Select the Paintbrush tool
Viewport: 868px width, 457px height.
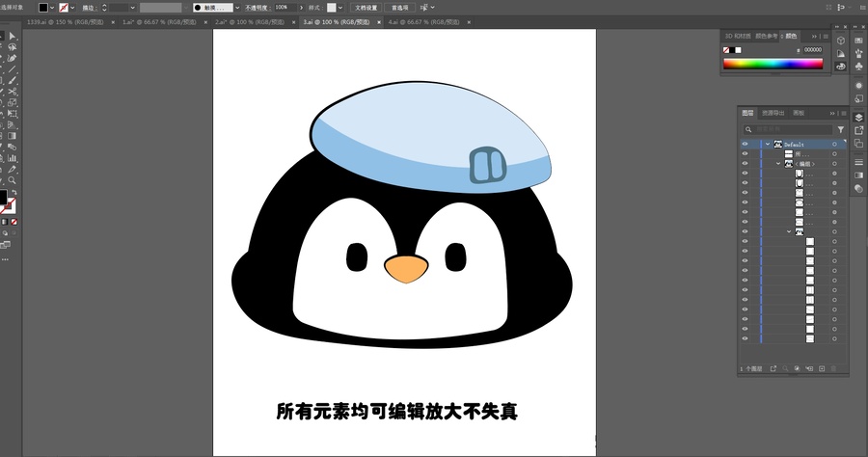tap(13, 80)
